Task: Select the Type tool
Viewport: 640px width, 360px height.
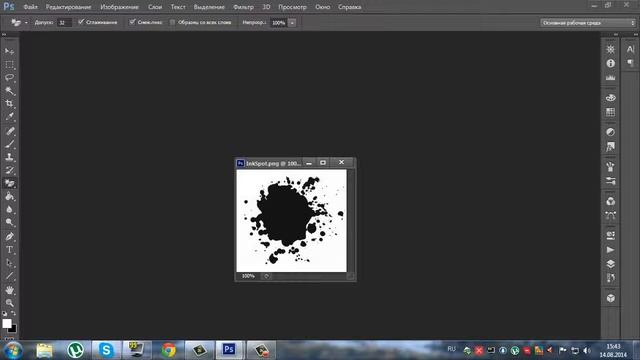Action: [x=9, y=250]
